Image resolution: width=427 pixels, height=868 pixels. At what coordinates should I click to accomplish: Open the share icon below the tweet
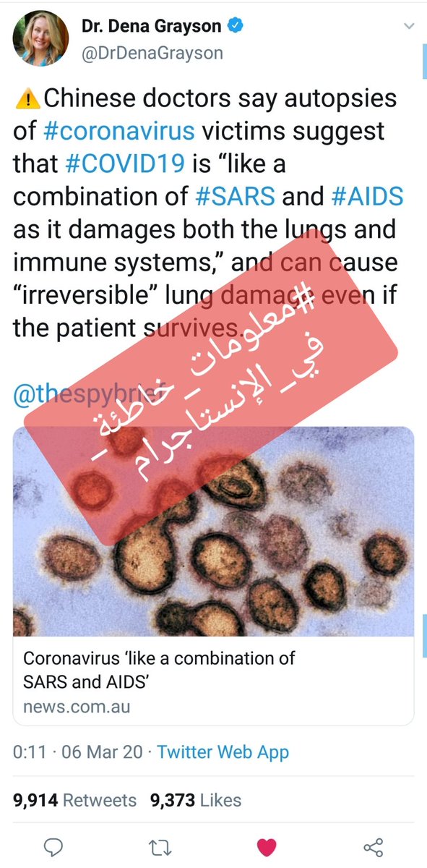(373, 846)
